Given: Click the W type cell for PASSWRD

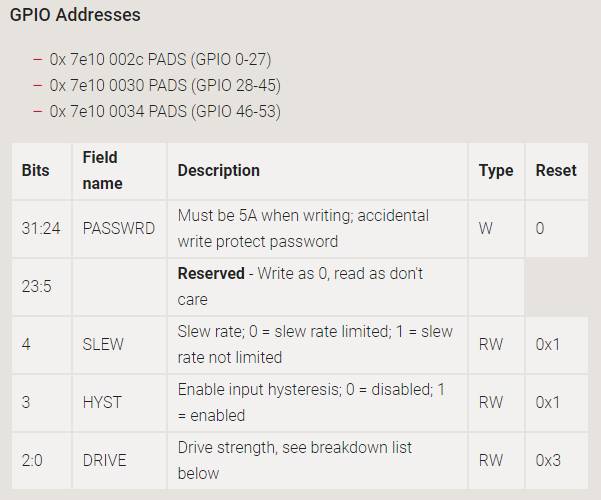Looking at the screenshot, I should point(486,228).
